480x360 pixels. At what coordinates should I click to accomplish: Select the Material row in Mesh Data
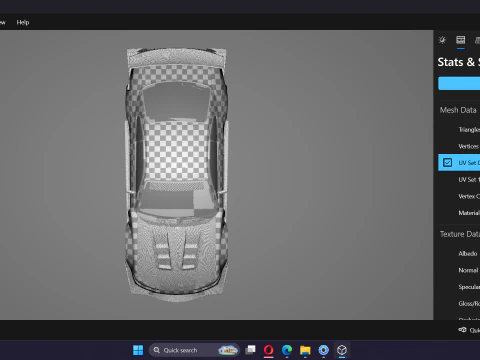point(459,213)
